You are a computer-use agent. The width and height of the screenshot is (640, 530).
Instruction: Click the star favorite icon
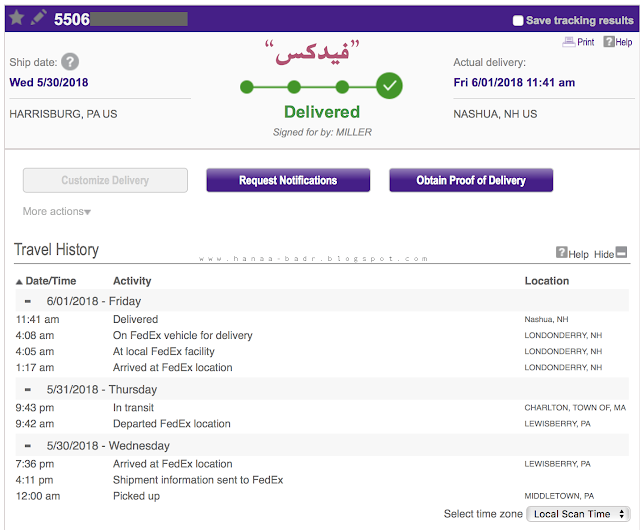click(x=16, y=18)
